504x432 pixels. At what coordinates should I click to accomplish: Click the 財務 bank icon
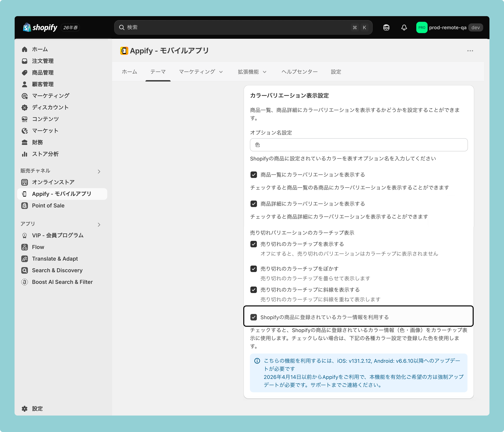click(x=25, y=142)
